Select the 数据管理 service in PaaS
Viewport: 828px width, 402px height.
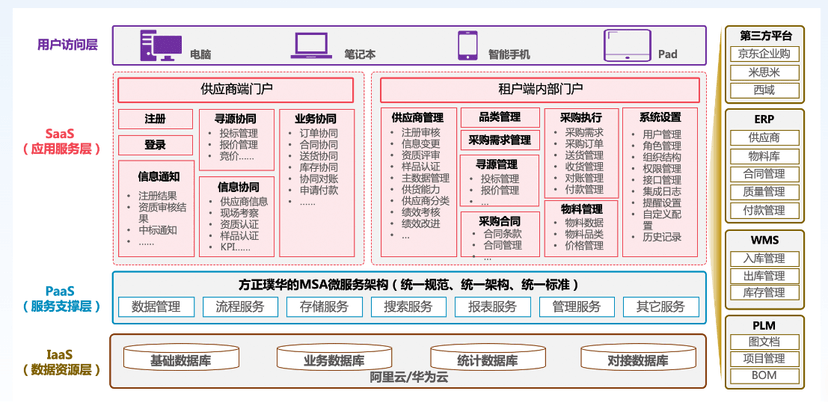click(156, 306)
